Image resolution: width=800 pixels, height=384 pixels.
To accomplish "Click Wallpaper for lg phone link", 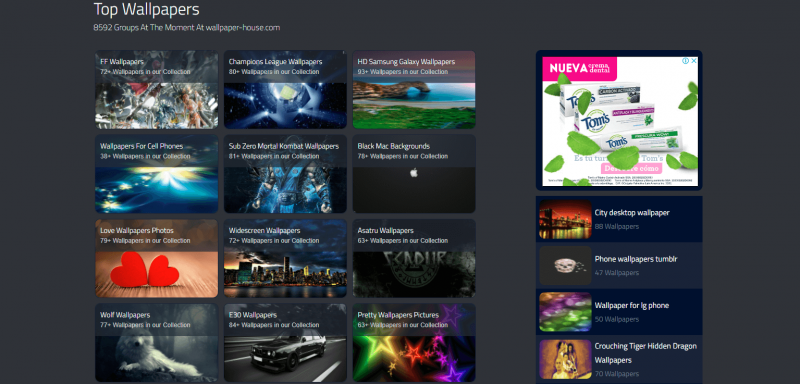I will pos(632,305).
